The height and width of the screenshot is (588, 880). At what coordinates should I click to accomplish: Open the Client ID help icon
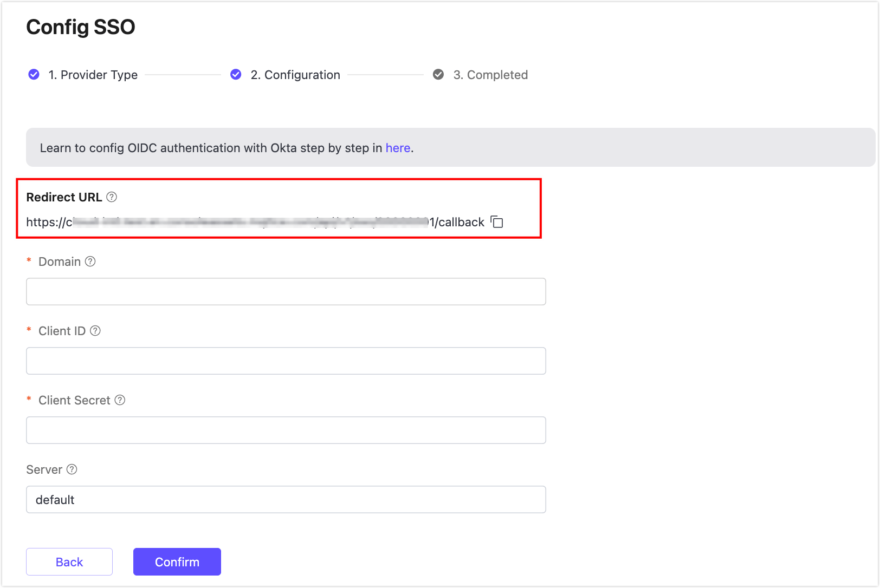click(x=95, y=331)
